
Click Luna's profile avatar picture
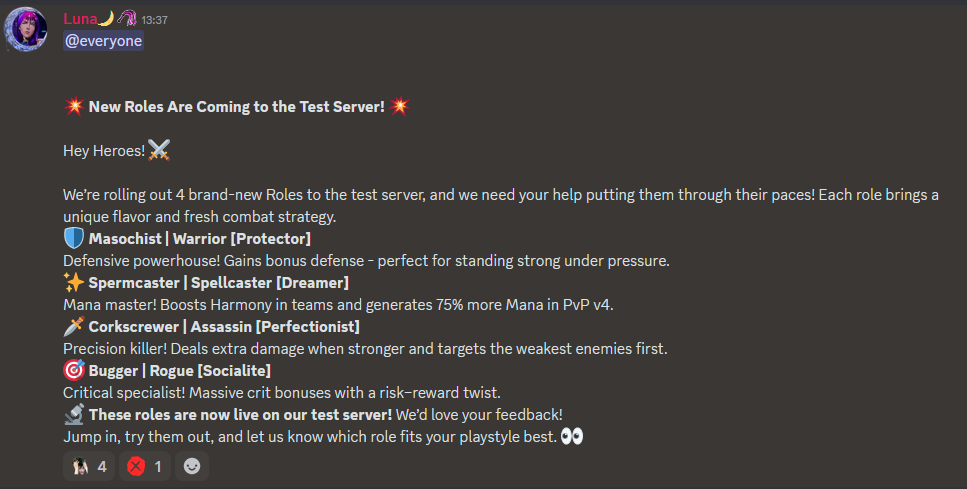click(x=26, y=28)
